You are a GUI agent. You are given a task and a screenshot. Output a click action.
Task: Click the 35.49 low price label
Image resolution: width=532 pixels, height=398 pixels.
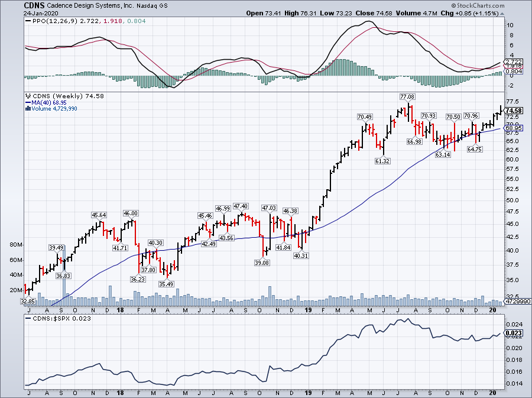pos(166,284)
